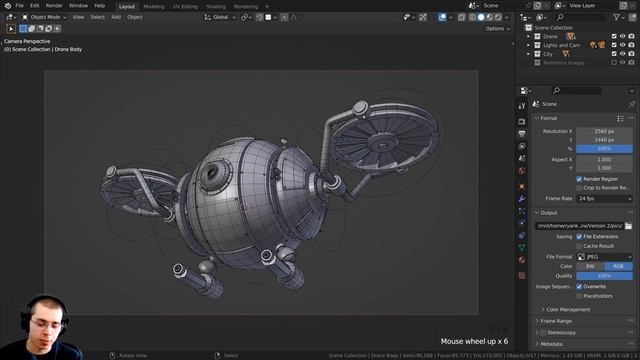Image resolution: width=640 pixels, height=360 pixels.
Task: Hide the Lights and Cam collection in viewport
Action: coord(622,45)
